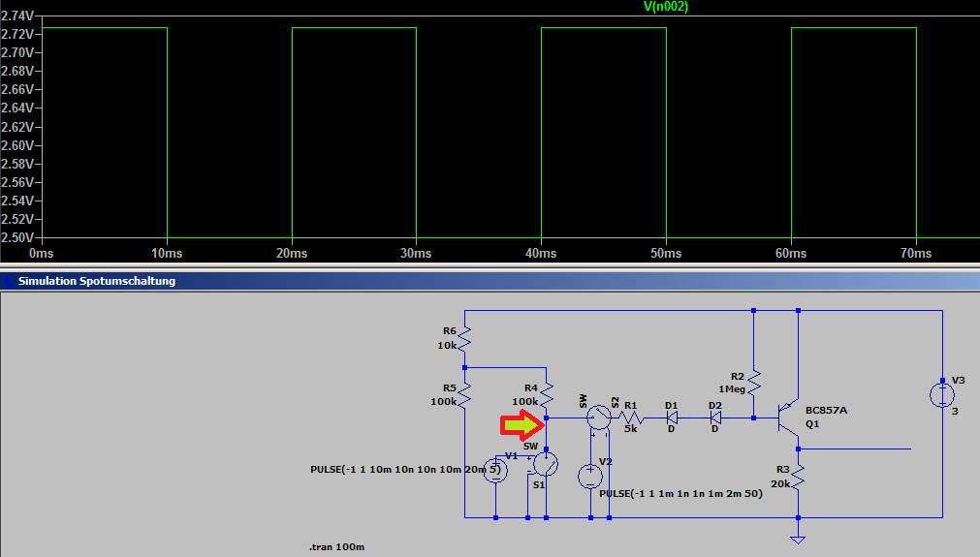Image resolution: width=980 pixels, height=557 pixels.
Task: Click the S1 switch symbol
Action: tap(545, 465)
